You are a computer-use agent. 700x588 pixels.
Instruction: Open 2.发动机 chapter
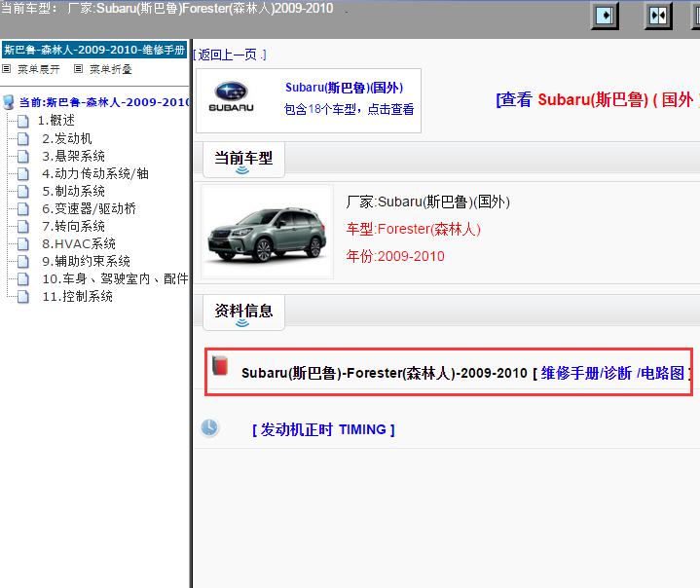click(67, 139)
